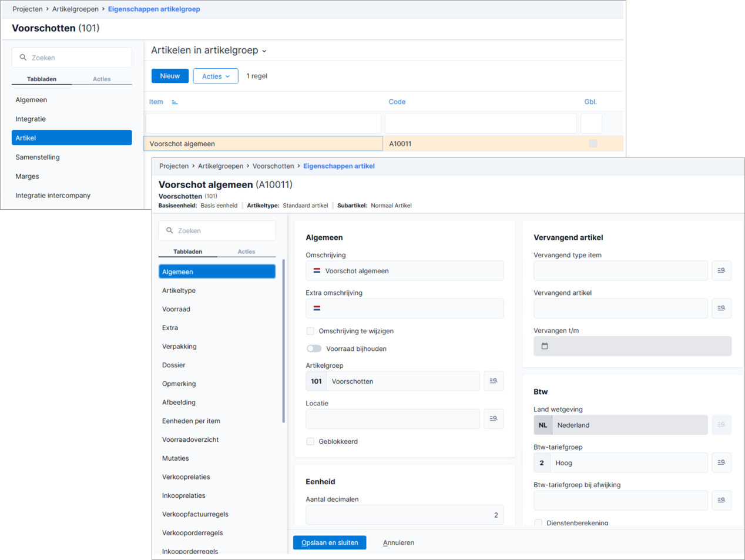Open the Acties dropdown button
The height and width of the screenshot is (560, 745).
pyautogui.click(x=216, y=76)
